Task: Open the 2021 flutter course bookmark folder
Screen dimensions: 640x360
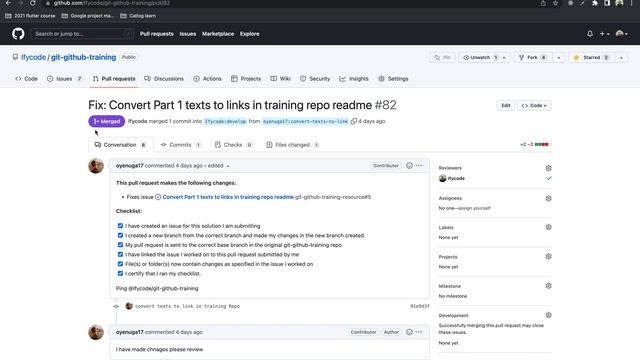Action: [30, 16]
